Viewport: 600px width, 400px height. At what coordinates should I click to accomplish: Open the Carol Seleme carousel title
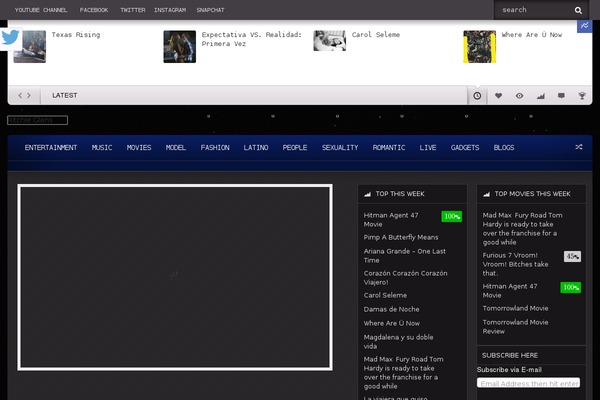point(376,35)
